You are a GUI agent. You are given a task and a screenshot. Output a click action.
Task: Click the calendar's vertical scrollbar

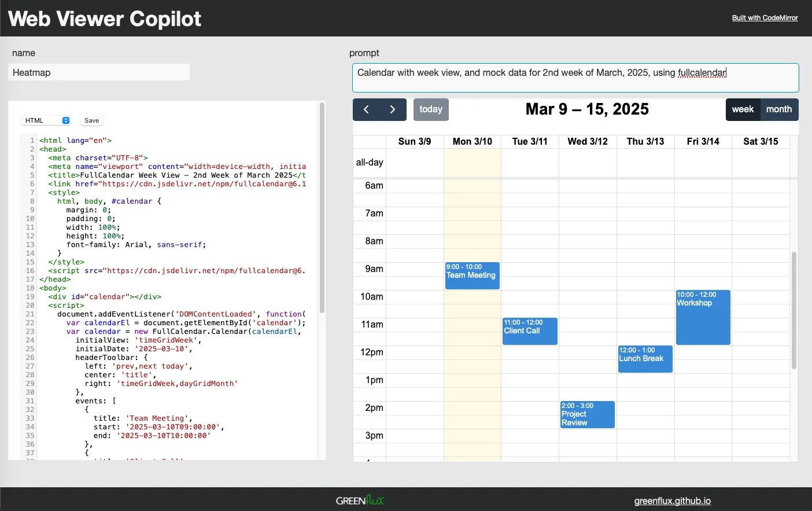point(794,310)
